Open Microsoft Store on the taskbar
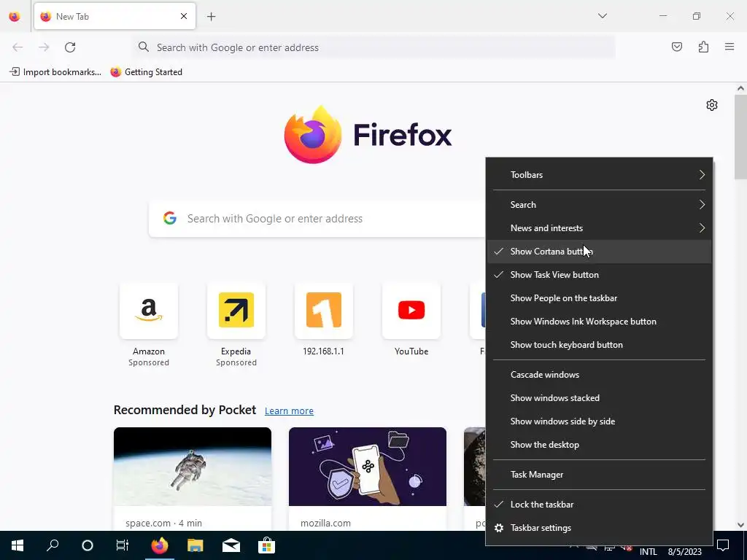The image size is (747, 560). coord(267,545)
